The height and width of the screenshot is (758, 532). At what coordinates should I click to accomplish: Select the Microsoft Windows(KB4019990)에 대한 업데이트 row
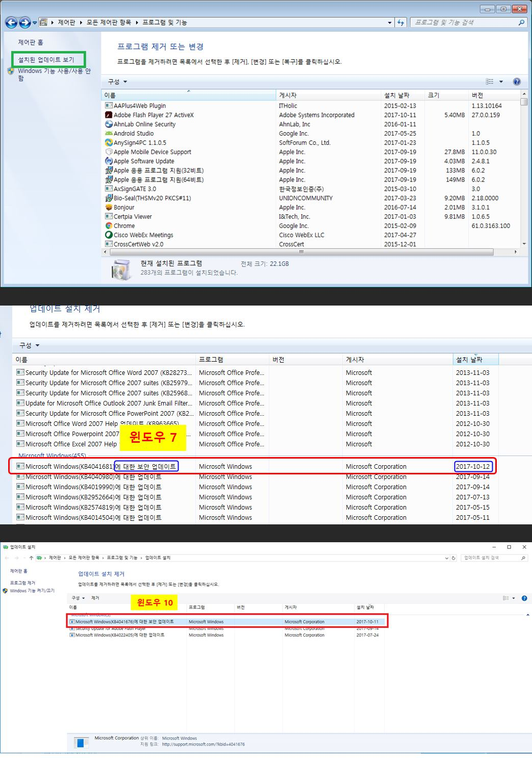click(257, 487)
